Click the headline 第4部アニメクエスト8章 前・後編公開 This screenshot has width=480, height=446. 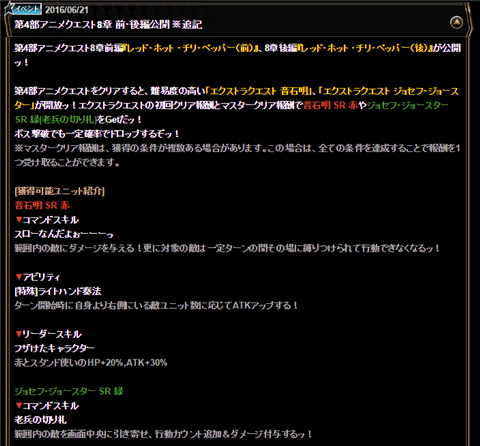[92, 25]
